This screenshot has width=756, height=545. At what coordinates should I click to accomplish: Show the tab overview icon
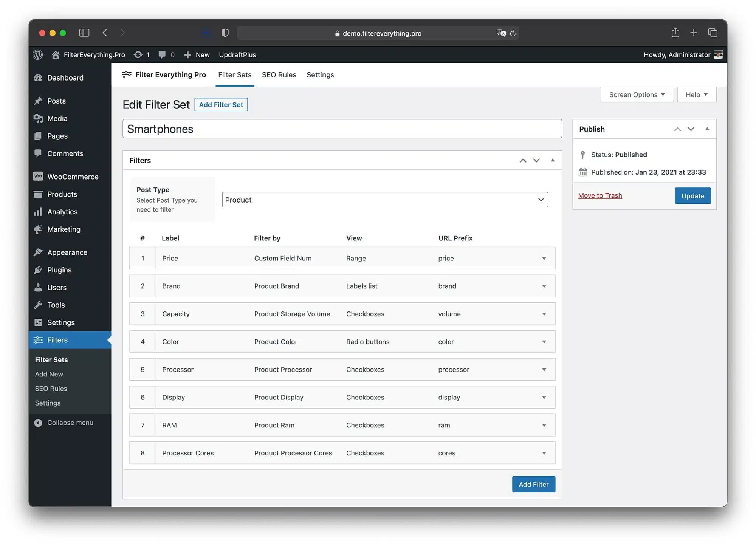713,33
